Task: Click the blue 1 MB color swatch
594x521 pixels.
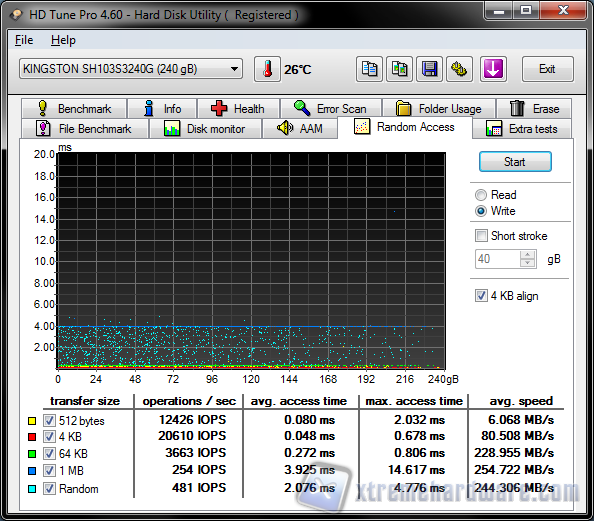Action: (x=32, y=471)
